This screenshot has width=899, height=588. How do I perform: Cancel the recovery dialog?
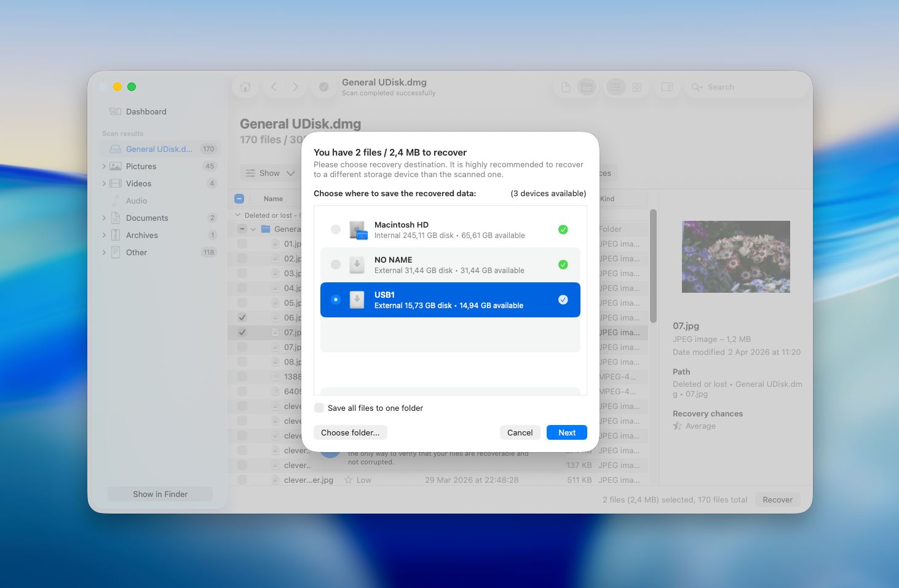tap(520, 432)
